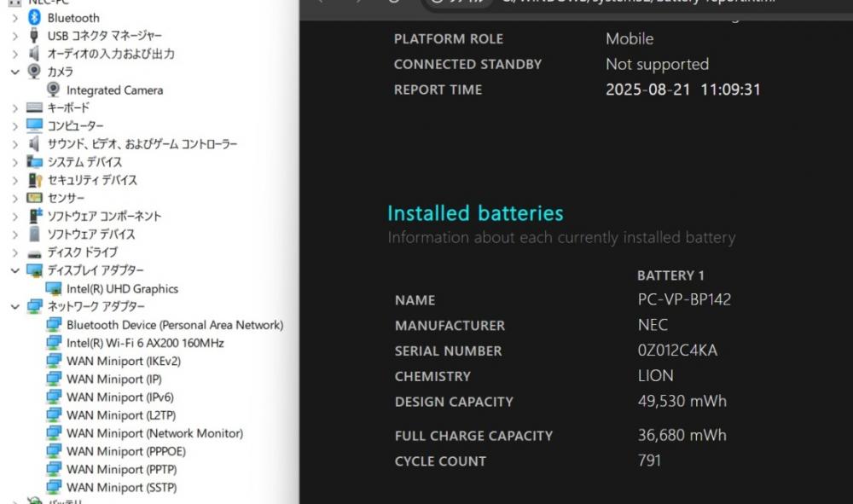Click the WAN Miniport (IPv6) icon

[x=53, y=397]
